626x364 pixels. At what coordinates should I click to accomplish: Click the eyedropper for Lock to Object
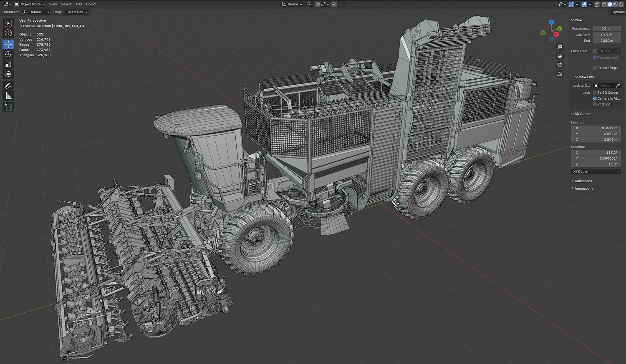pyautogui.click(x=618, y=85)
